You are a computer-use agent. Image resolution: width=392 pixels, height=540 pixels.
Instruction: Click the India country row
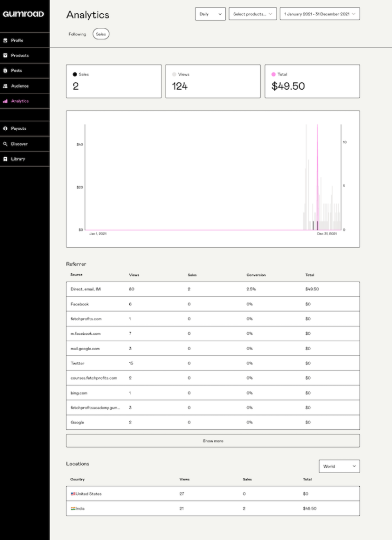click(213, 509)
